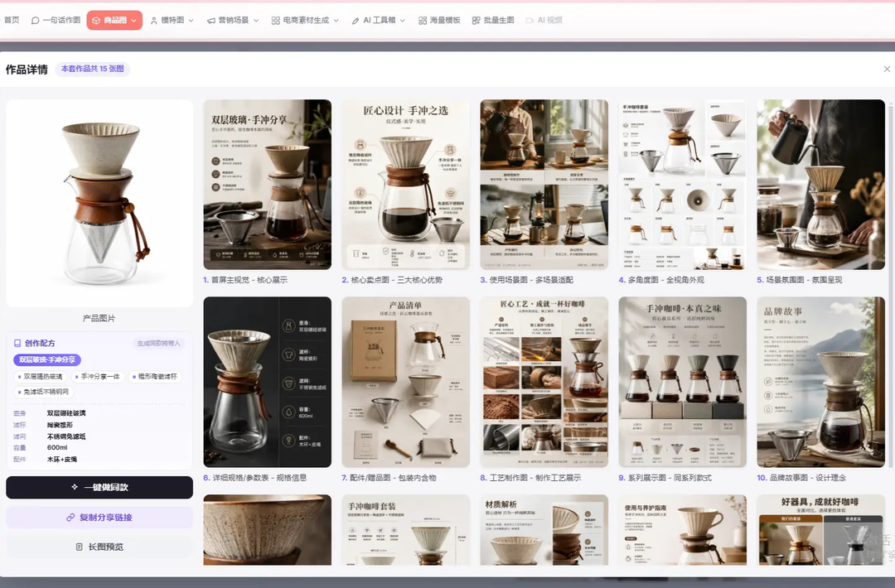Select the highlighted 商品图 tab
Viewport: 895px width, 588px height.
point(114,20)
